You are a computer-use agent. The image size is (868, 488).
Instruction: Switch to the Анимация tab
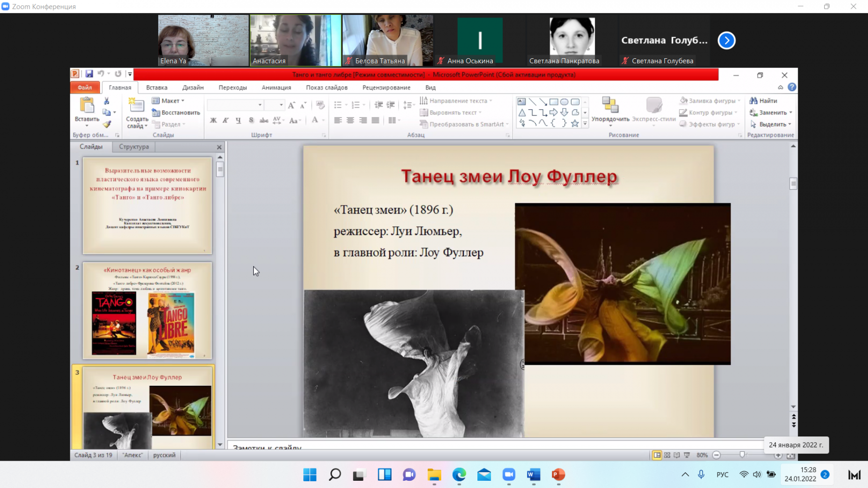pyautogui.click(x=276, y=88)
